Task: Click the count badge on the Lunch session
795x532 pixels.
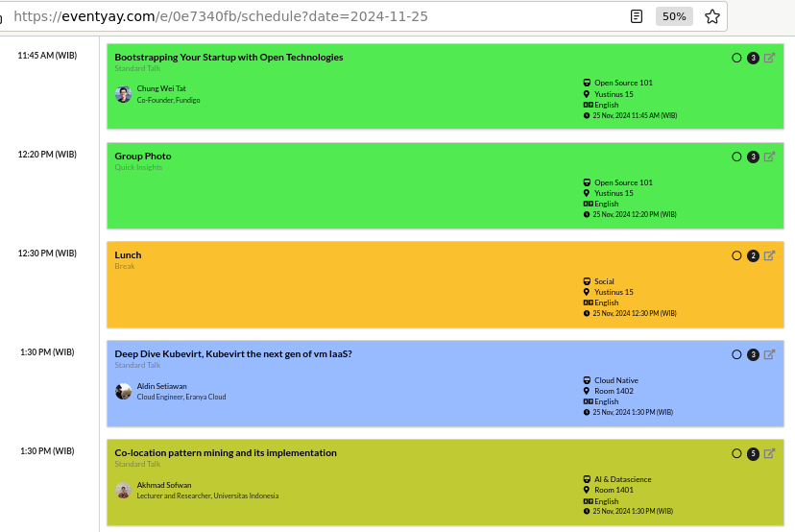Action: point(753,256)
